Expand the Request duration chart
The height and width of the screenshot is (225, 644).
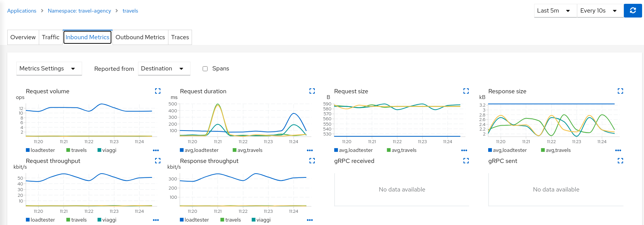[312, 91]
